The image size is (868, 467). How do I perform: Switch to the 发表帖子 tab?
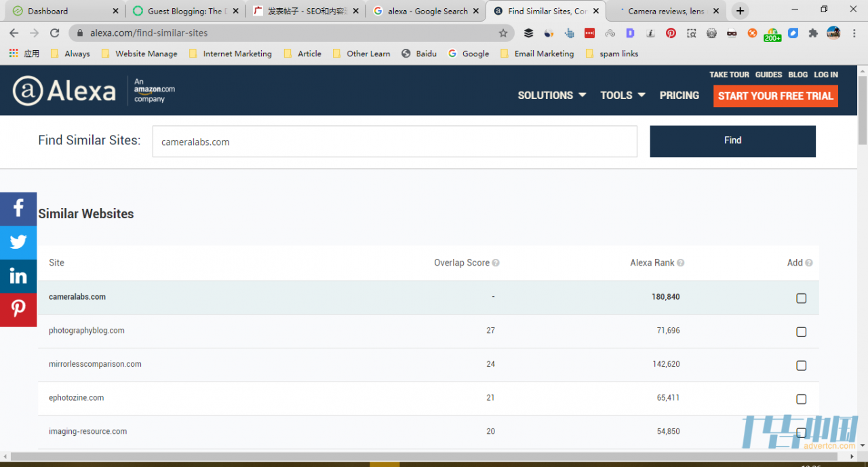(x=306, y=11)
